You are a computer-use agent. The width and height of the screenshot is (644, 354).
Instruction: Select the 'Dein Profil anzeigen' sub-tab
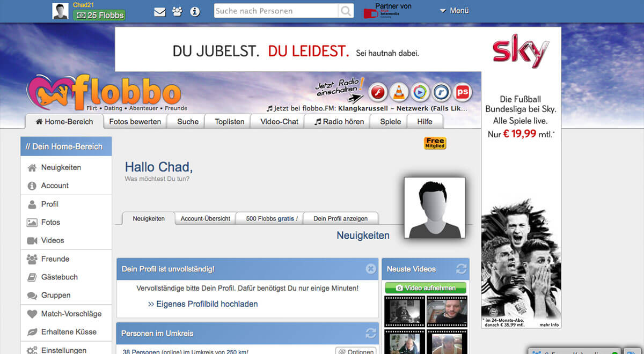click(x=341, y=218)
